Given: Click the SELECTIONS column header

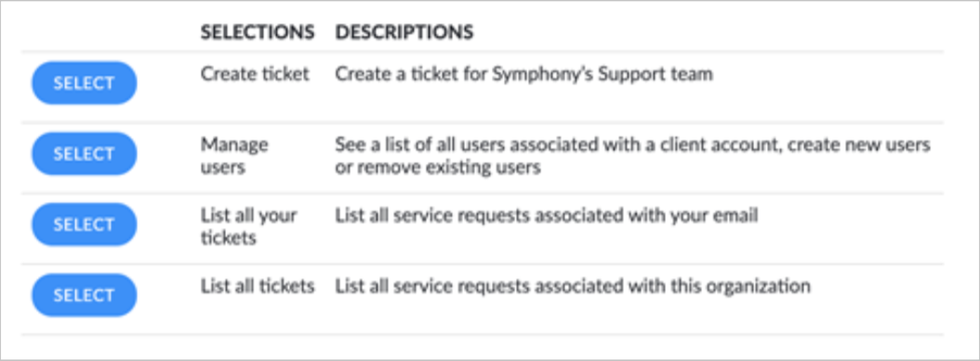Looking at the screenshot, I should click(258, 32).
